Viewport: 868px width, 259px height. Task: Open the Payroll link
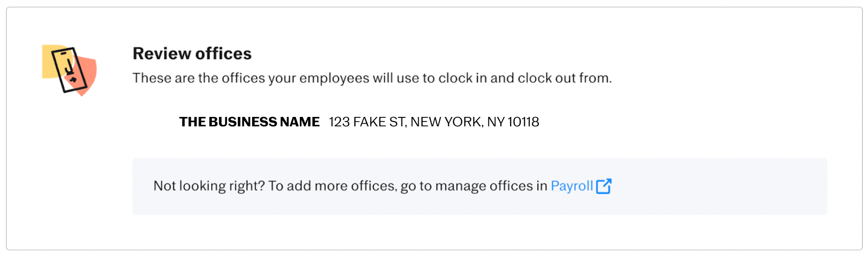pyautogui.click(x=572, y=186)
